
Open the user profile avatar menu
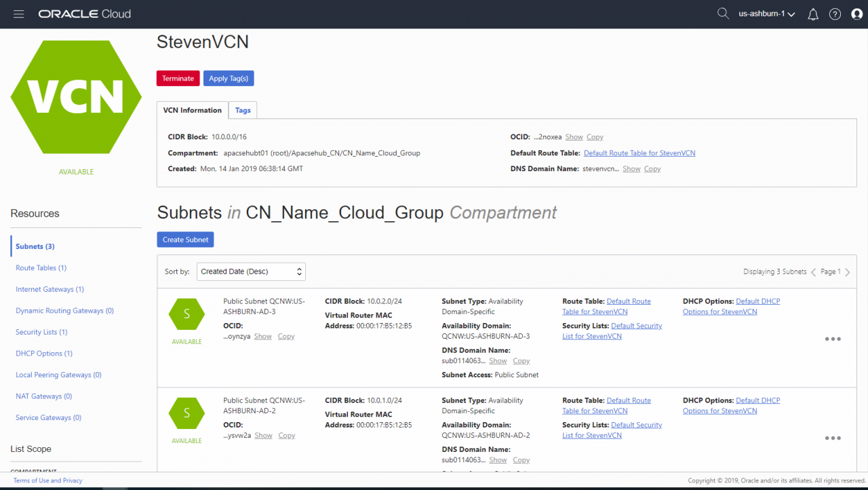856,14
